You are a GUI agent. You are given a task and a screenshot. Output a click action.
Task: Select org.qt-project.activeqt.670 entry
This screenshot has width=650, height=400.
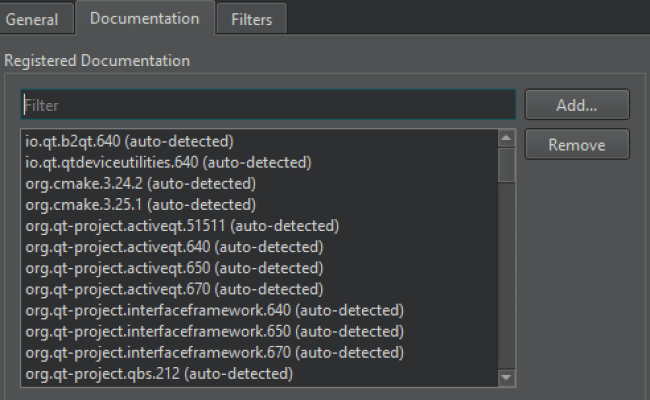[x=260, y=289]
